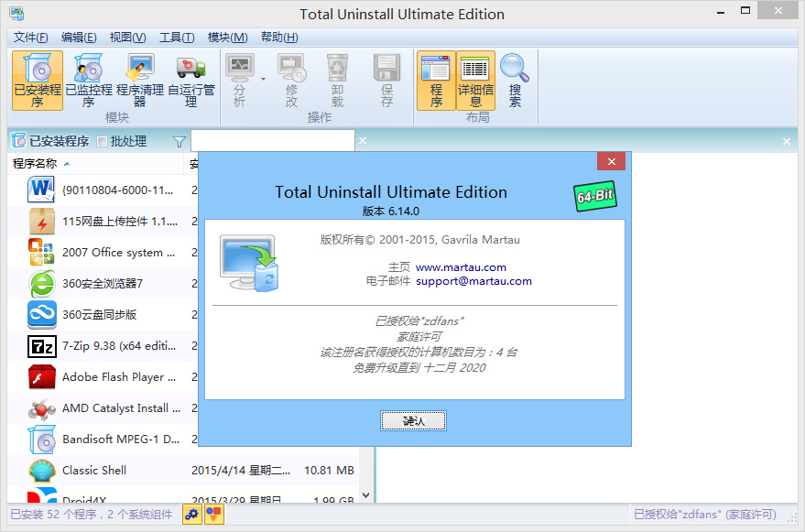The image size is (805, 532).
Task: Click the 程序 layout toolbar icon
Action: coord(438,81)
